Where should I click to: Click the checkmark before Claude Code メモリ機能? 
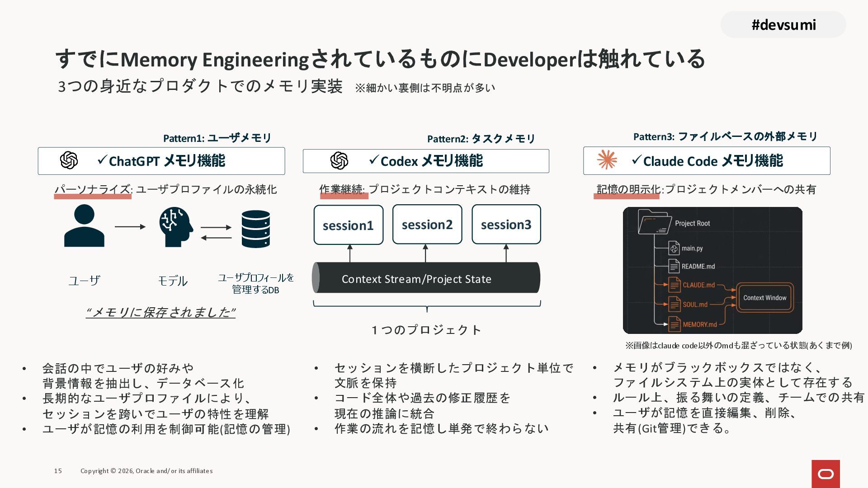click(636, 160)
